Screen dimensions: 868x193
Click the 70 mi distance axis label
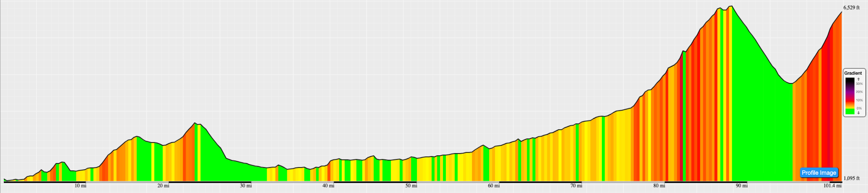click(x=576, y=186)
